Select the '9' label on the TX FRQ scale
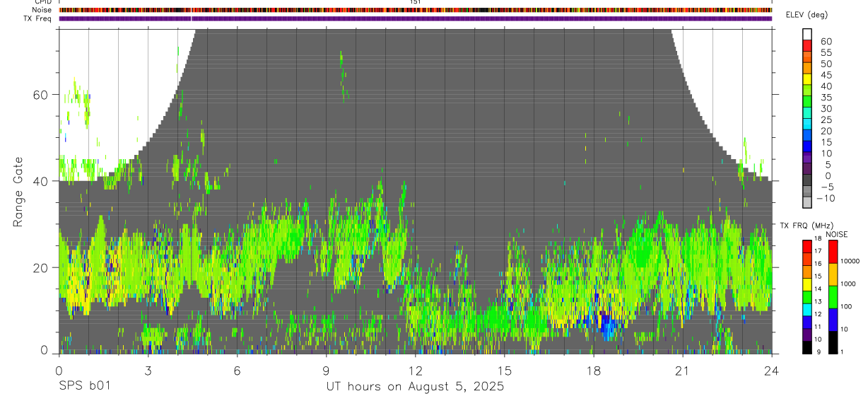 pos(817,352)
